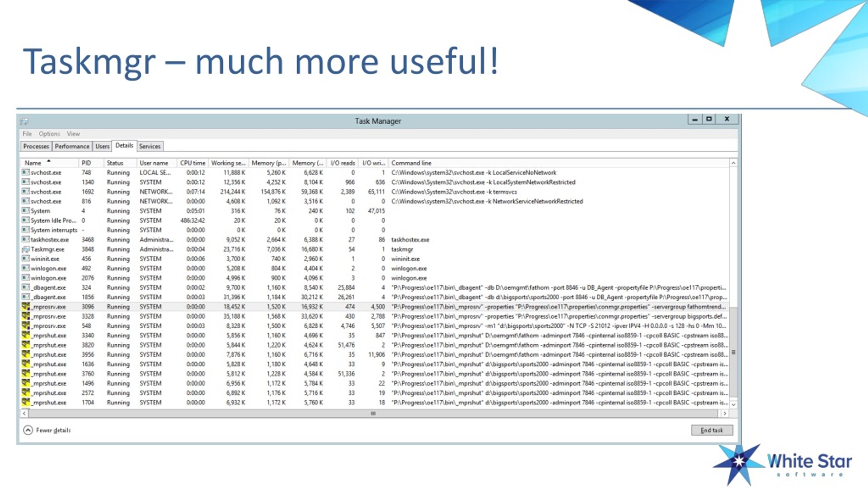Image resolution: width=868 pixels, height=488 pixels.
Task: Click the icon of _mprshut.exe PID 1636
Action: pos(26,364)
